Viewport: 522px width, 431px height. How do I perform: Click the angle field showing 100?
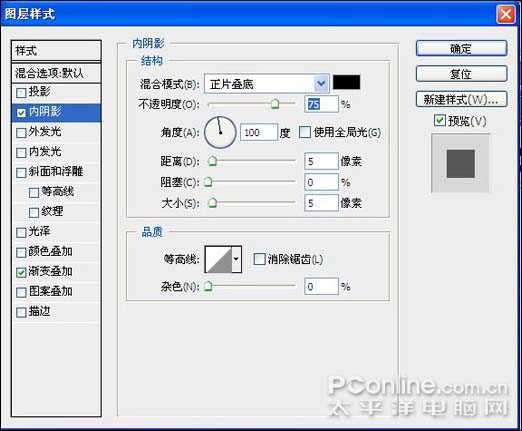coord(259,132)
